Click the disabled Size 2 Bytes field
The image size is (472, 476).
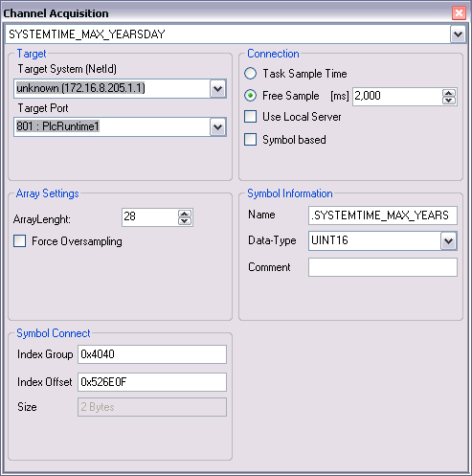(152, 407)
